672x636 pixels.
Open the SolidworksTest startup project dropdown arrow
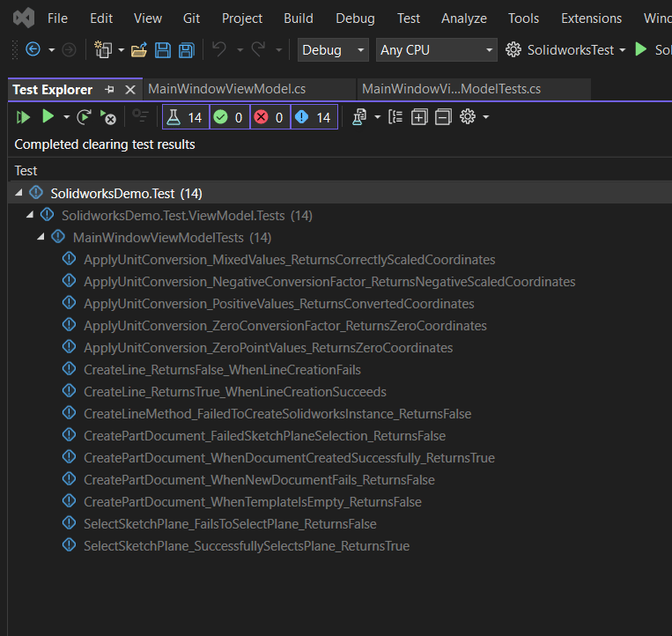coord(623,50)
